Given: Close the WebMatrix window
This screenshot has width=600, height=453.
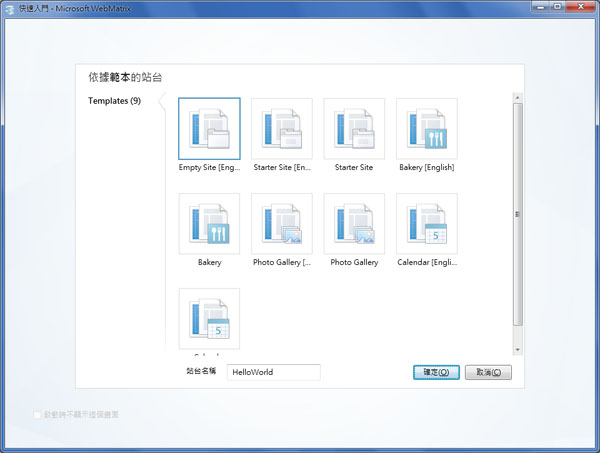Looking at the screenshot, I should pos(581,7).
